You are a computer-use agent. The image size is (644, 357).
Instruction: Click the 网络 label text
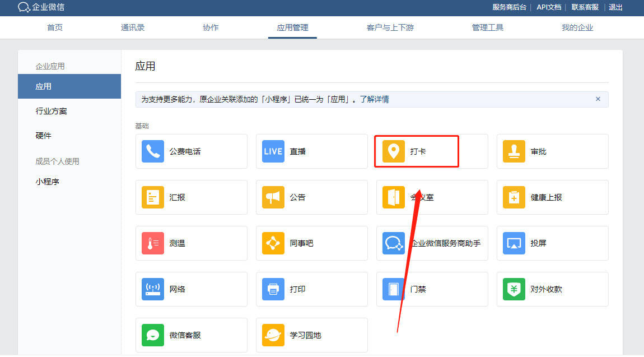(178, 290)
